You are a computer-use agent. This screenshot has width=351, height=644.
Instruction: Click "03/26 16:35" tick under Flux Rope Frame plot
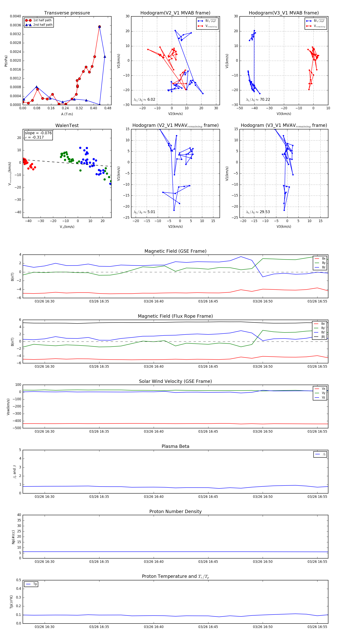click(x=99, y=366)
